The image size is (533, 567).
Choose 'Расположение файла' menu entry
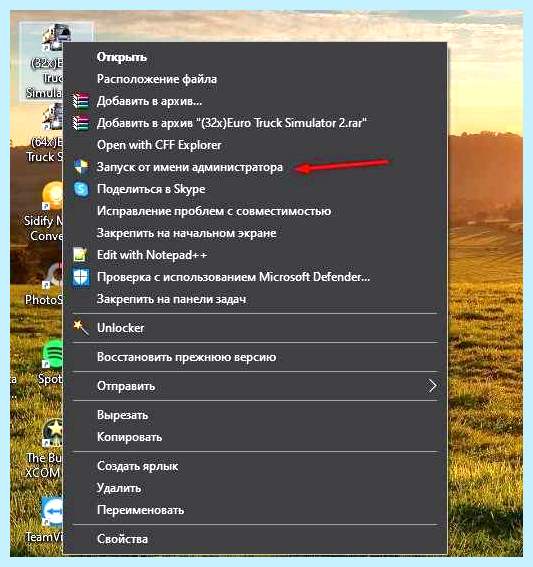click(255, 79)
